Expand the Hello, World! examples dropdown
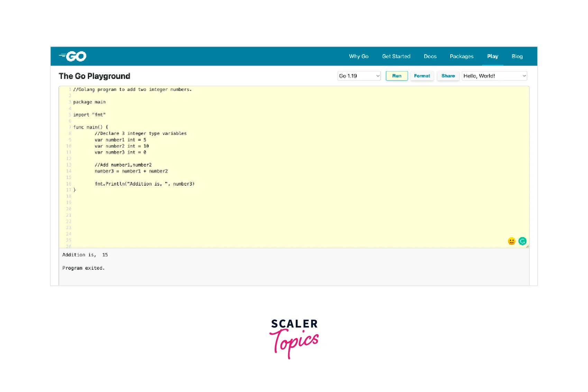This screenshot has height=392, width=588. point(494,76)
